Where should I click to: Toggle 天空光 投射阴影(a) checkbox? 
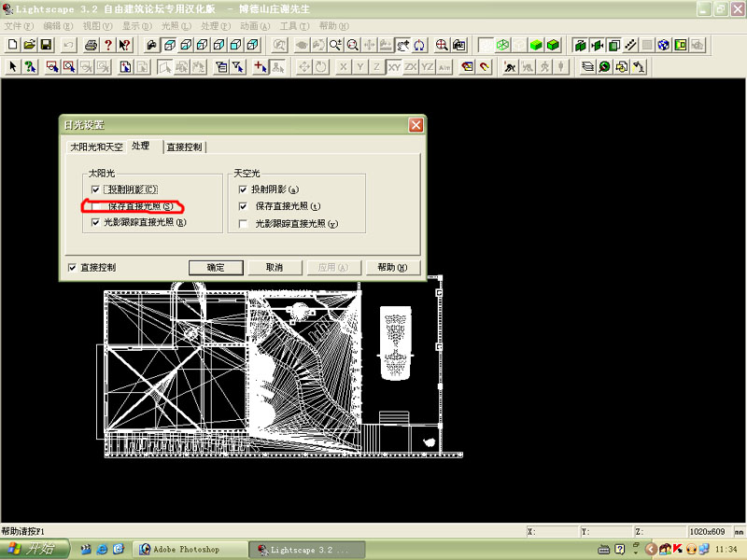click(243, 189)
